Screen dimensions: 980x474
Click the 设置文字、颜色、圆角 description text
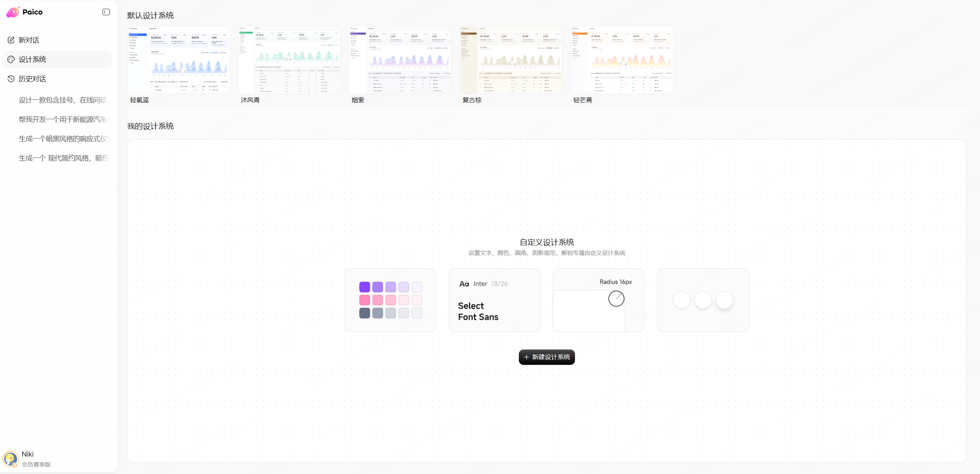click(x=547, y=253)
